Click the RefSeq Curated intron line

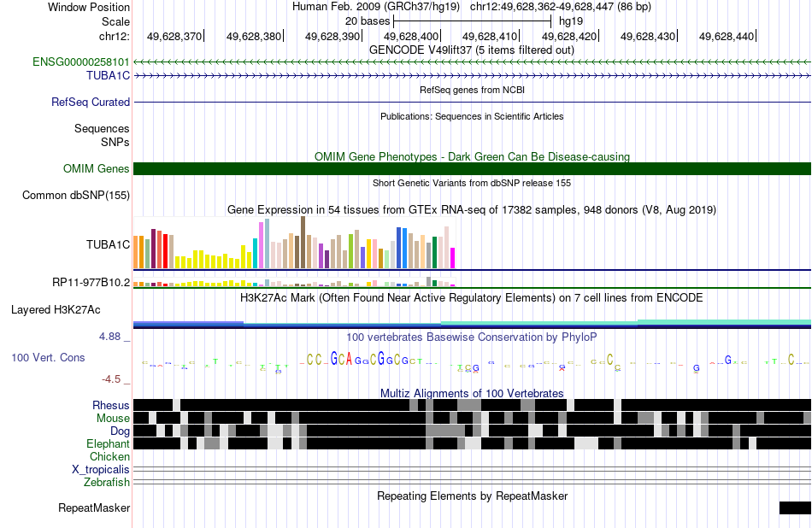(x=473, y=102)
